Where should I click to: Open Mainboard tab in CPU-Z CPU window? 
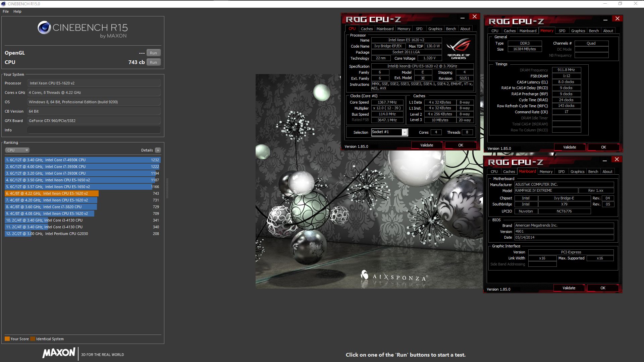tap(385, 29)
